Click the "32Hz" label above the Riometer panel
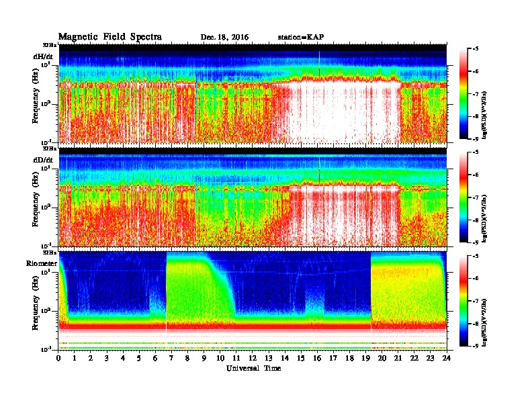The height and width of the screenshot is (411, 532). tap(50, 253)
